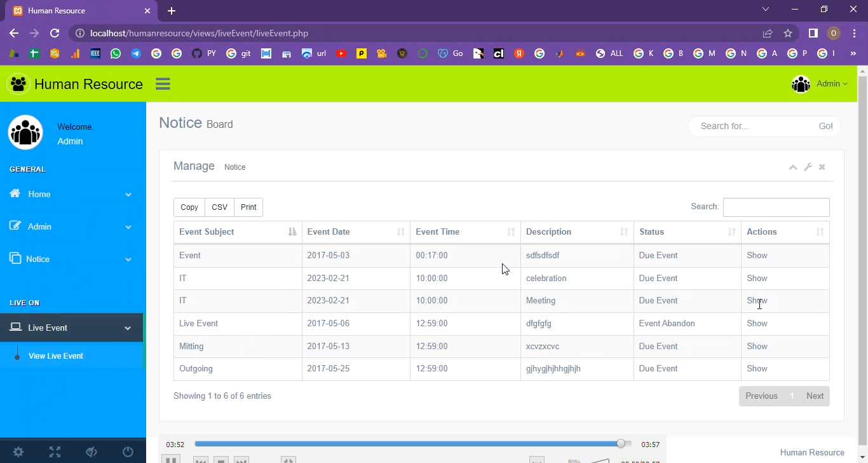Reload the page using browser refresh icon
This screenshot has width=868, height=463.
point(55,33)
